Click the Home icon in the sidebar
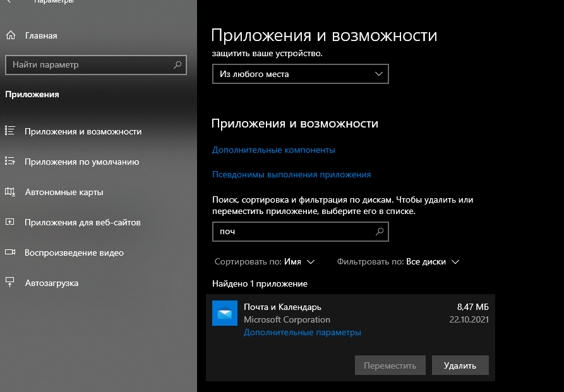 click(10, 35)
